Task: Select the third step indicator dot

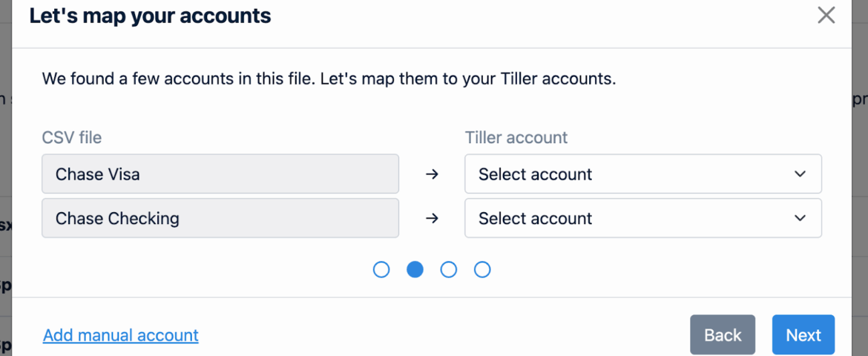Action: (449, 269)
